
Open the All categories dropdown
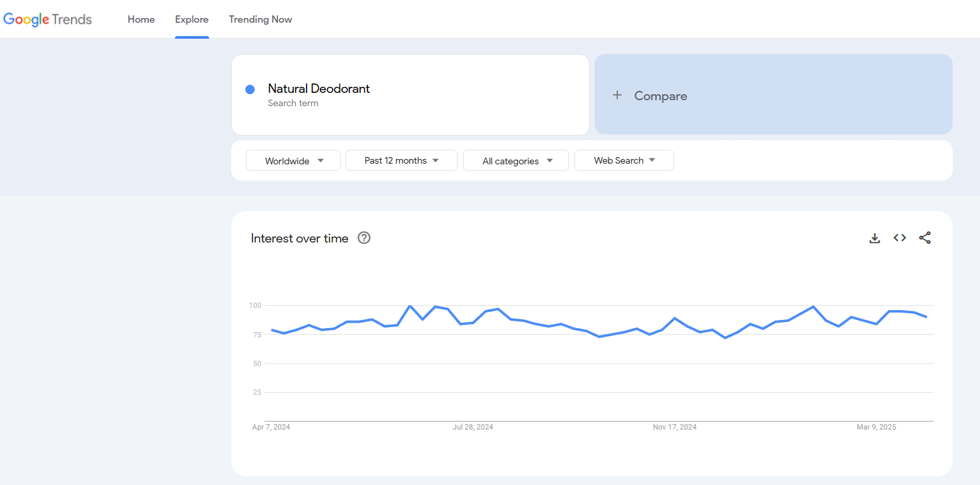516,160
